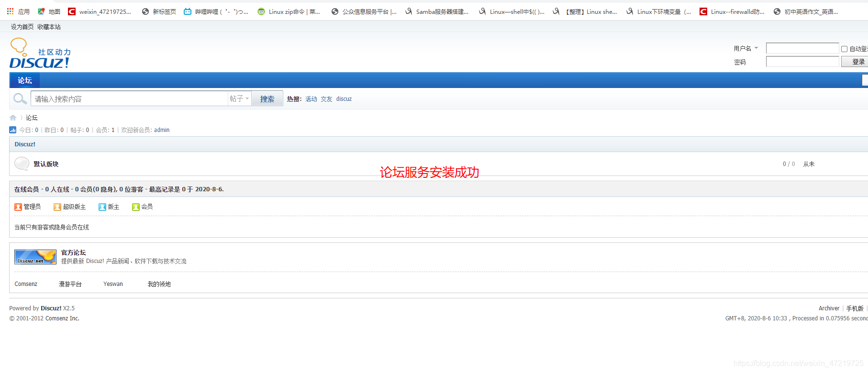Open the Discuz! category header link

[x=25, y=144]
